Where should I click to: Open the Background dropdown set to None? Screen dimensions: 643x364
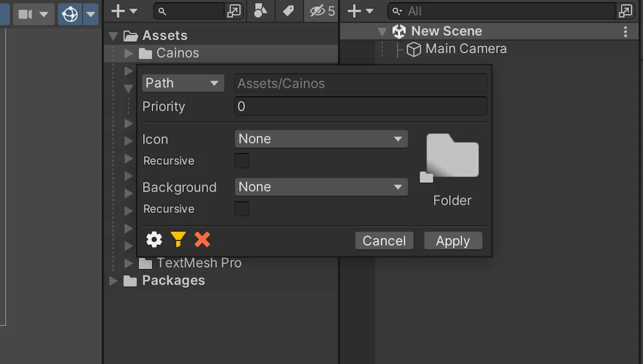pyautogui.click(x=321, y=187)
